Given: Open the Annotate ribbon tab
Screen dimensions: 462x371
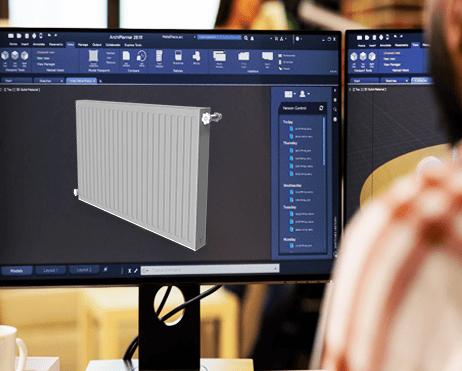Looking at the screenshot, I should tap(39, 44).
